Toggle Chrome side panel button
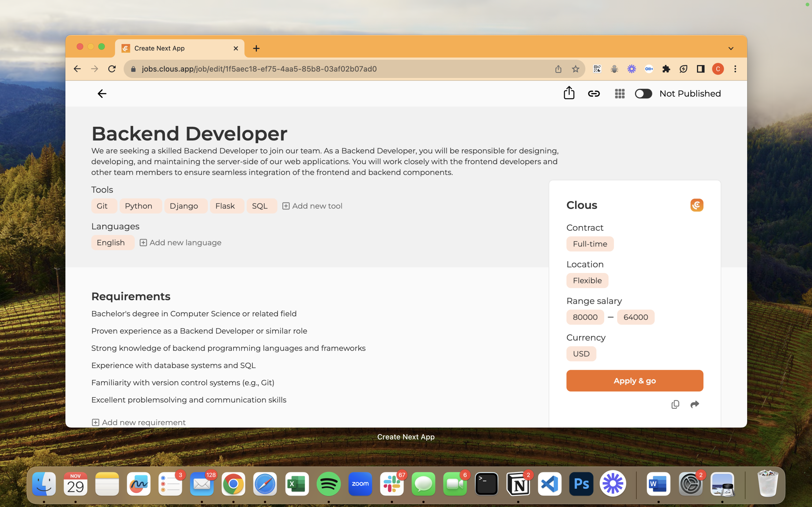Screen dimensions: 812x507 (700, 69)
